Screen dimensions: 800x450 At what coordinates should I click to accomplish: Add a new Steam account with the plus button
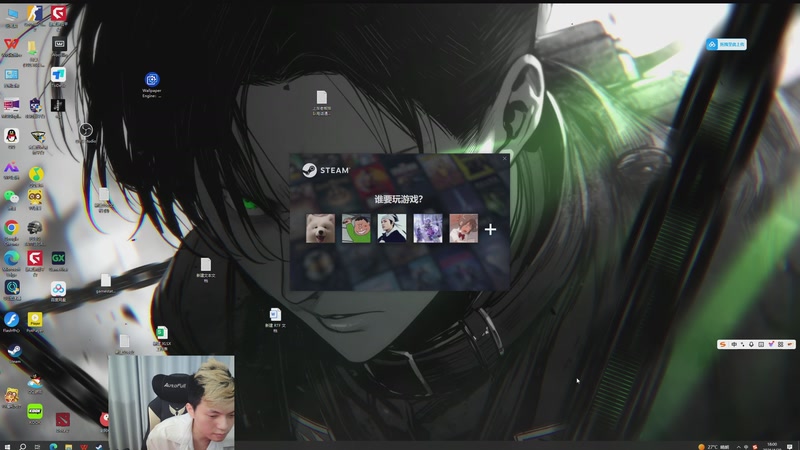[x=490, y=229]
